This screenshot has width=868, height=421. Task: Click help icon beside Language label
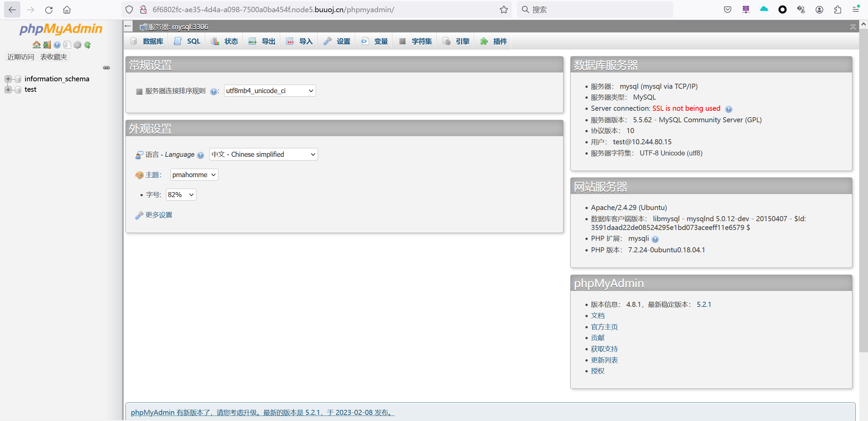[x=200, y=155]
